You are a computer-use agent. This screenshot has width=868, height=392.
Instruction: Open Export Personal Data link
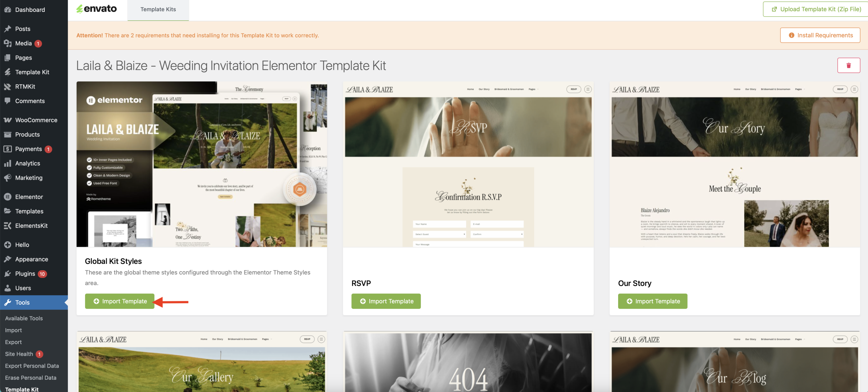pyautogui.click(x=32, y=366)
